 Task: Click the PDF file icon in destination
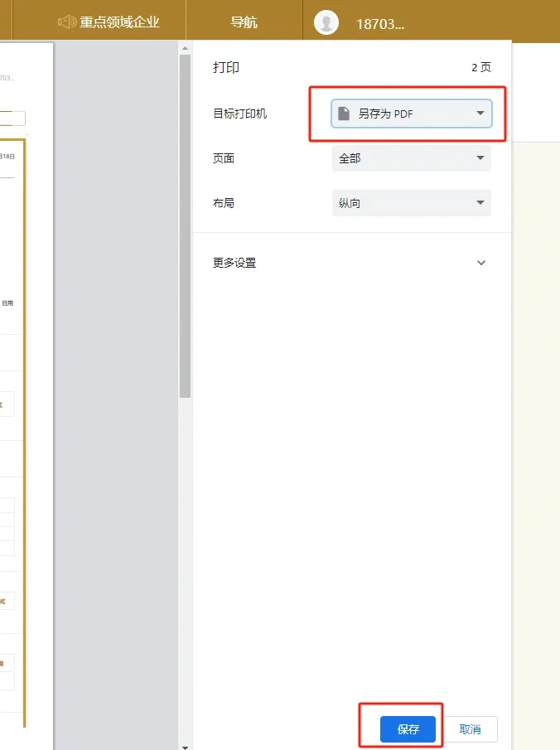344,114
